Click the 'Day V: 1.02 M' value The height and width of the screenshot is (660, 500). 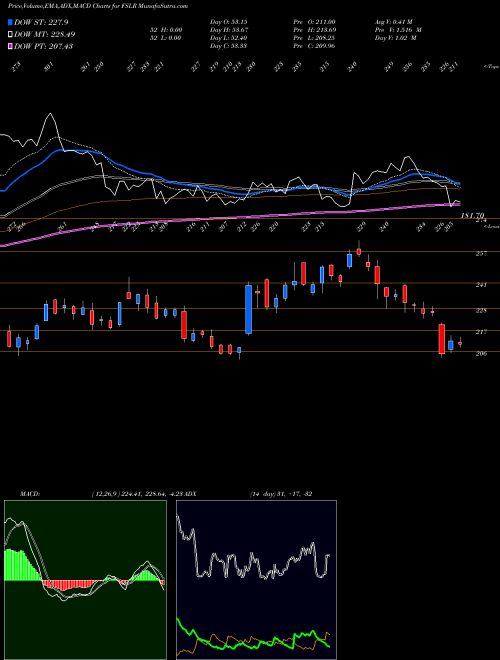[396, 38]
